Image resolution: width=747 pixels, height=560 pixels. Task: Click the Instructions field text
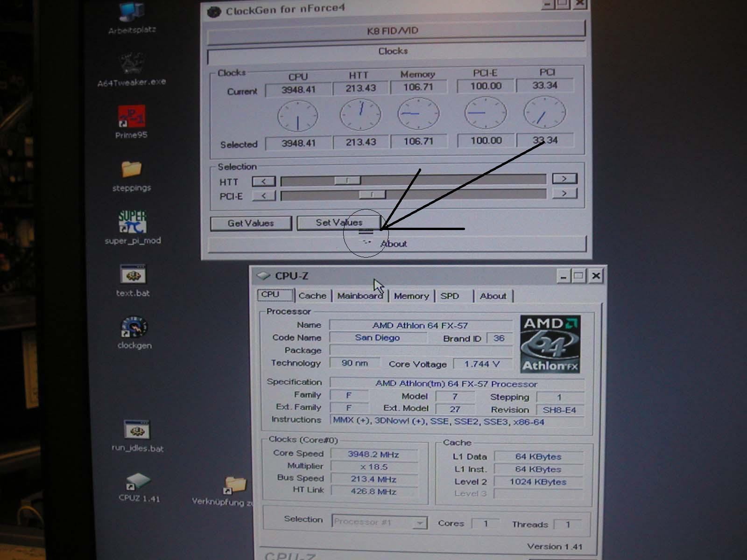(456, 421)
